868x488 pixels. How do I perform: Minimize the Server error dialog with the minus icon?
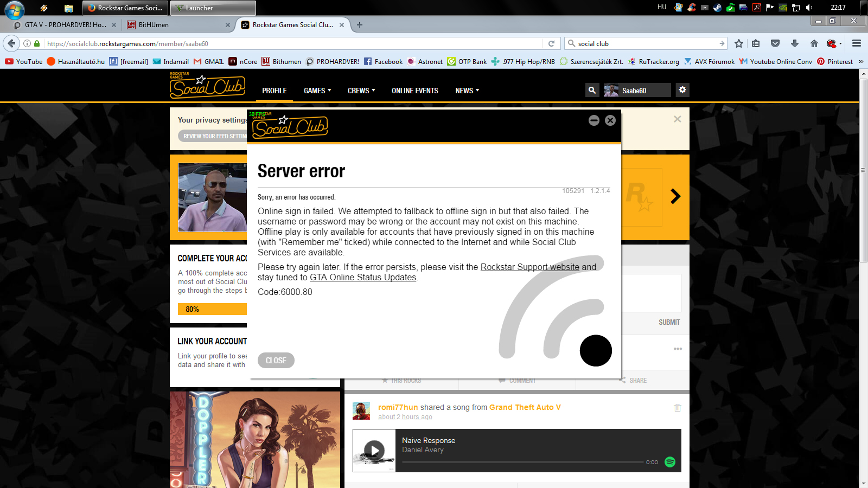point(594,120)
